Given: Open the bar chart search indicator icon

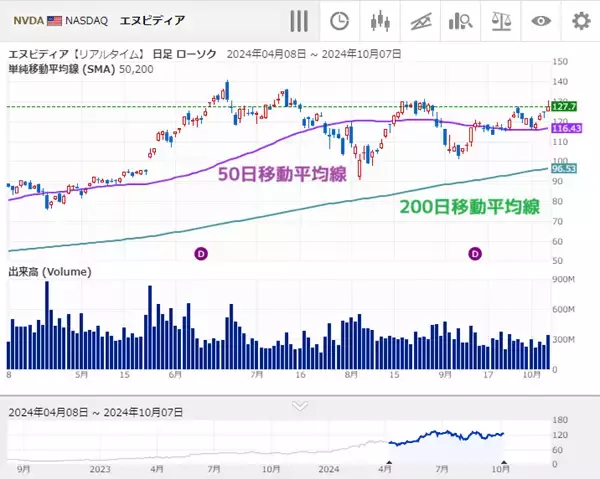Looking at the screenshot, I should point(460,21).
